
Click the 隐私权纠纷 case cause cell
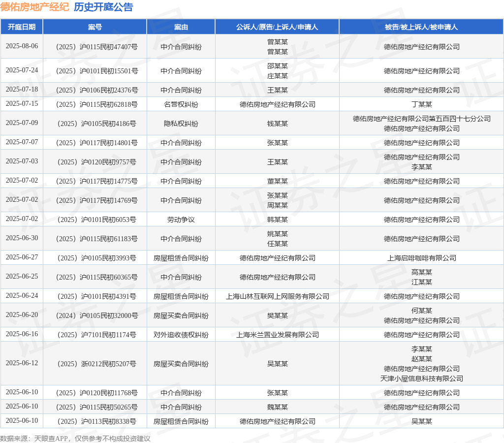click(181, 124)
